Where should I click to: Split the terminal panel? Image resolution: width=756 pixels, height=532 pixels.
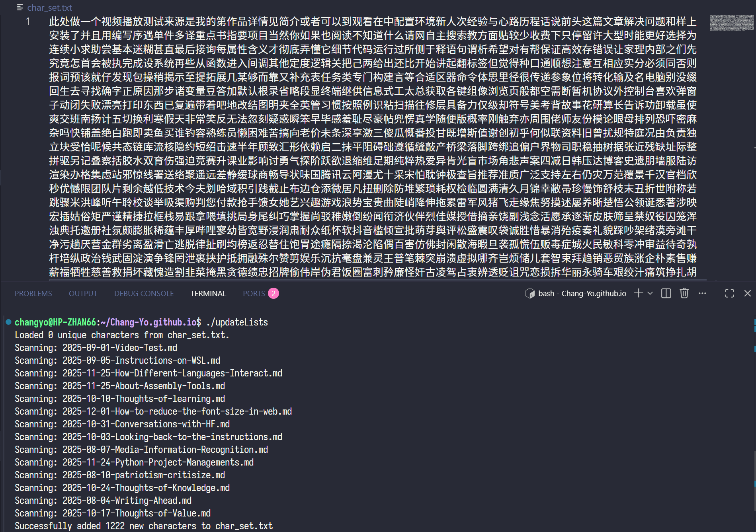click(x=666, y=293)
